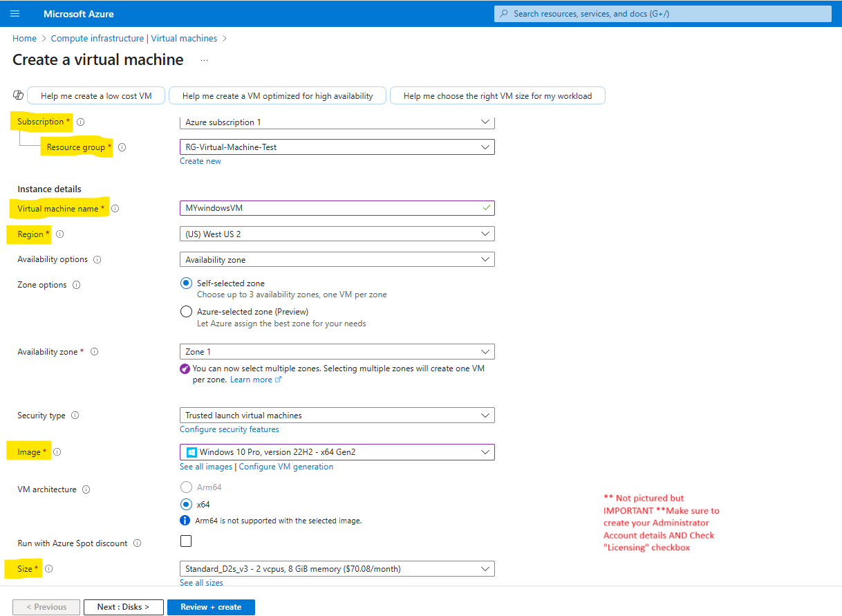Open Compute infrastructure | Virtual machines breadcrumb
Screen dimensions: 842x616
(134, 39)
